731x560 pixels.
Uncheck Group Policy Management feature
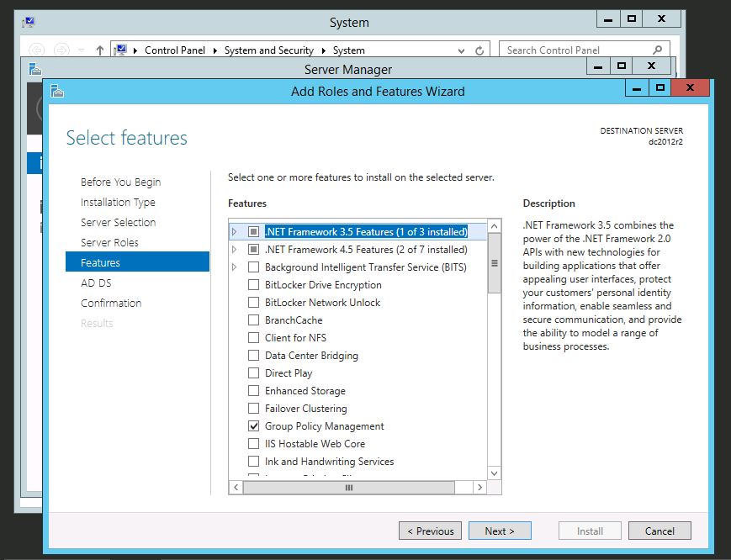(253, 426)
